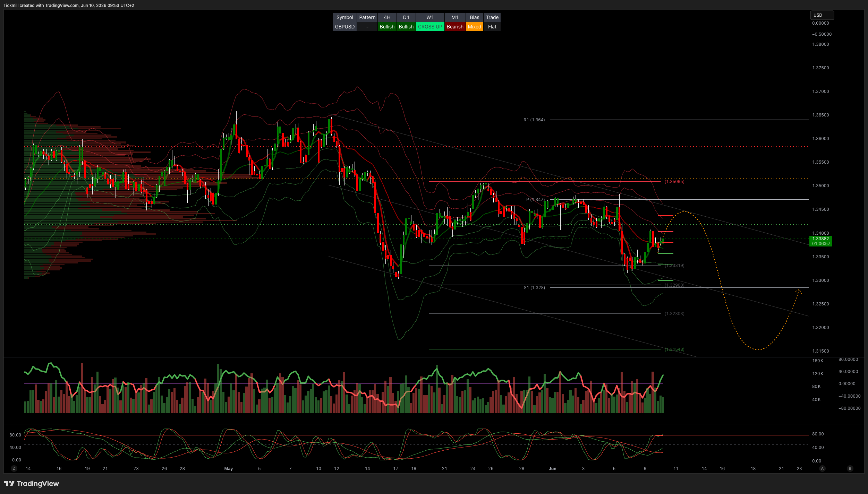This screenshot has height=494, width=868.
Task: Click the Jun label on time axis
Action: point(552,469)
